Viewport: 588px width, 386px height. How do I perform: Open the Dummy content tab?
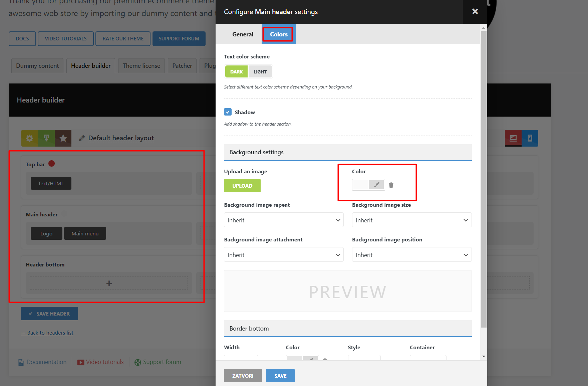coord(37,66)
